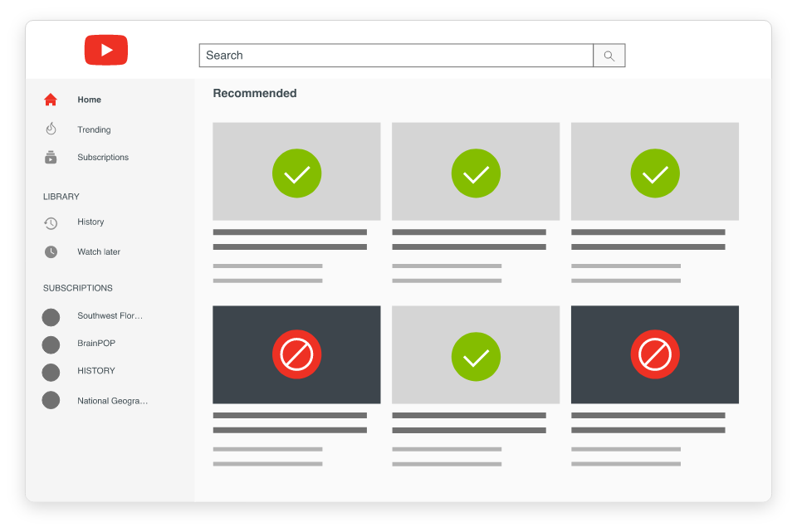The image size is (797, 532).
Task: Click the magnifying glass search button
Action: [x=609, y=56]
